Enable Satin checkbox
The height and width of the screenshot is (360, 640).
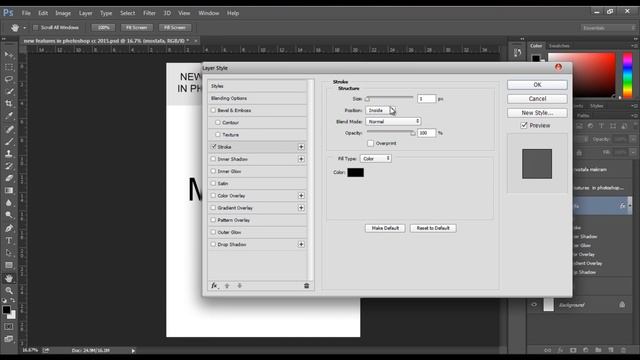click(x=213, y=183)
